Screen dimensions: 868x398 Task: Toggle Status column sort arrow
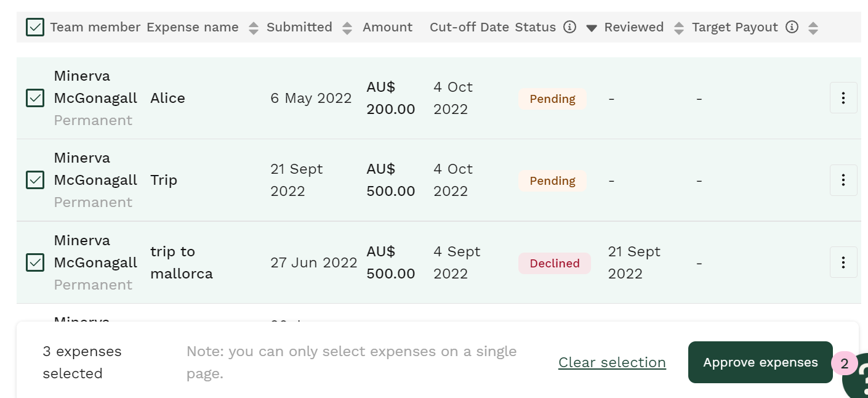tap(592, 28)
